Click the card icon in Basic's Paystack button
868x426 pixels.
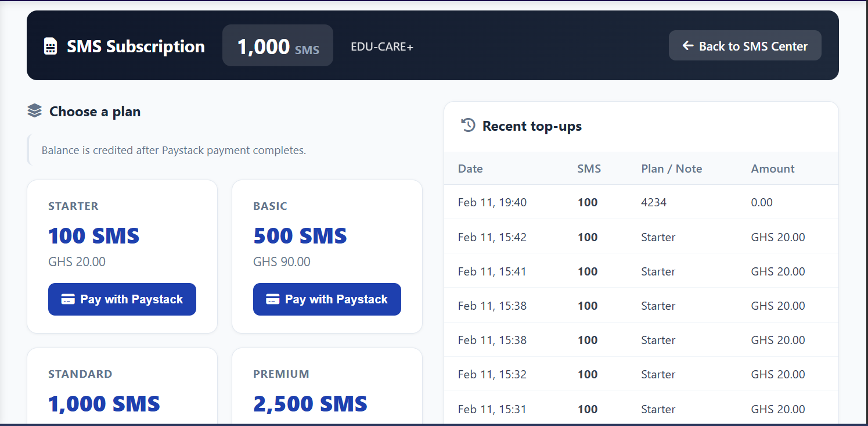click(273, 299)
